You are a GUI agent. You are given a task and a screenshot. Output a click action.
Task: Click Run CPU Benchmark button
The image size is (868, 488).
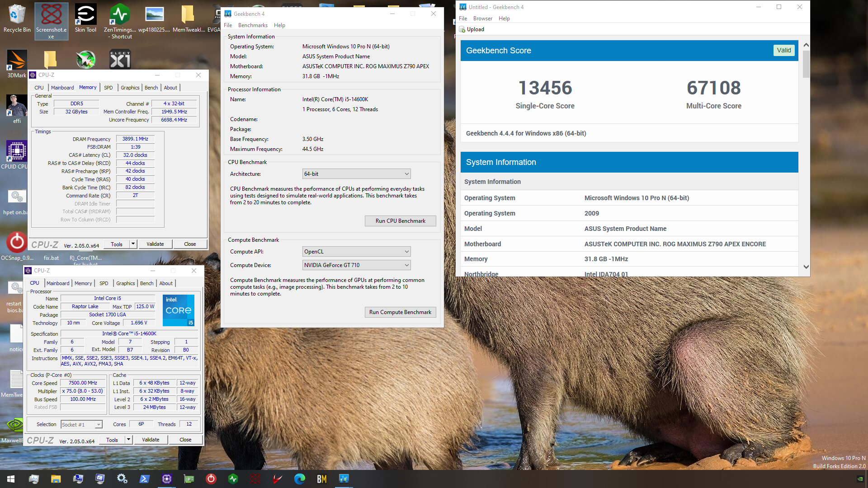[400, 221]
